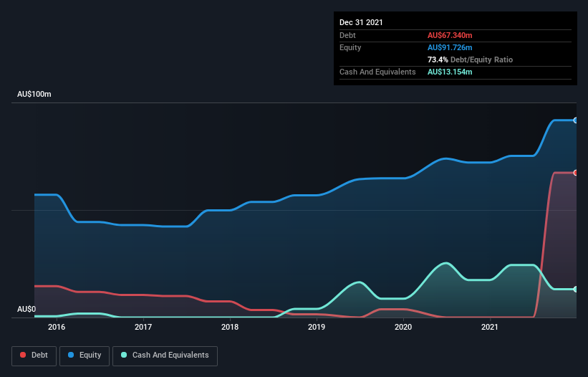Toggle the Debt series legend button
The image size is (588, 377).
(34, 355)
